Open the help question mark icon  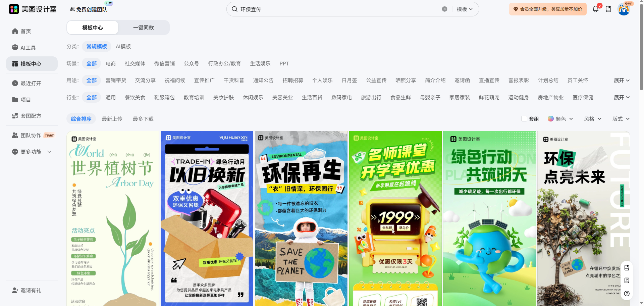[x=627, y=293]
